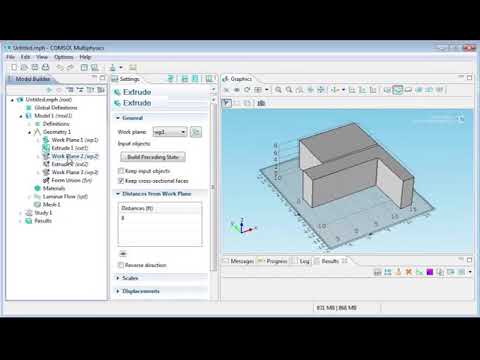
Task: Collapse the Geometry 1 tree node
Action: [29, 132]
